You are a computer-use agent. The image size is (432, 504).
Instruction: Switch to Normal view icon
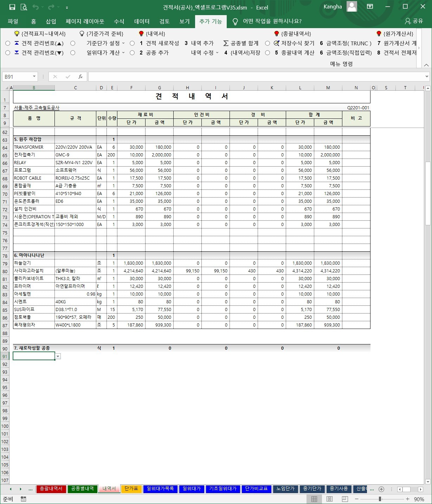(314, 499)
